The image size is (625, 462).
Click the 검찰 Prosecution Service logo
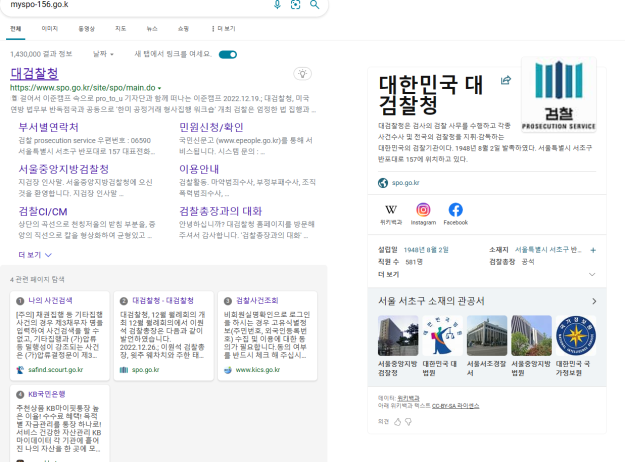[x=559, y=95]
